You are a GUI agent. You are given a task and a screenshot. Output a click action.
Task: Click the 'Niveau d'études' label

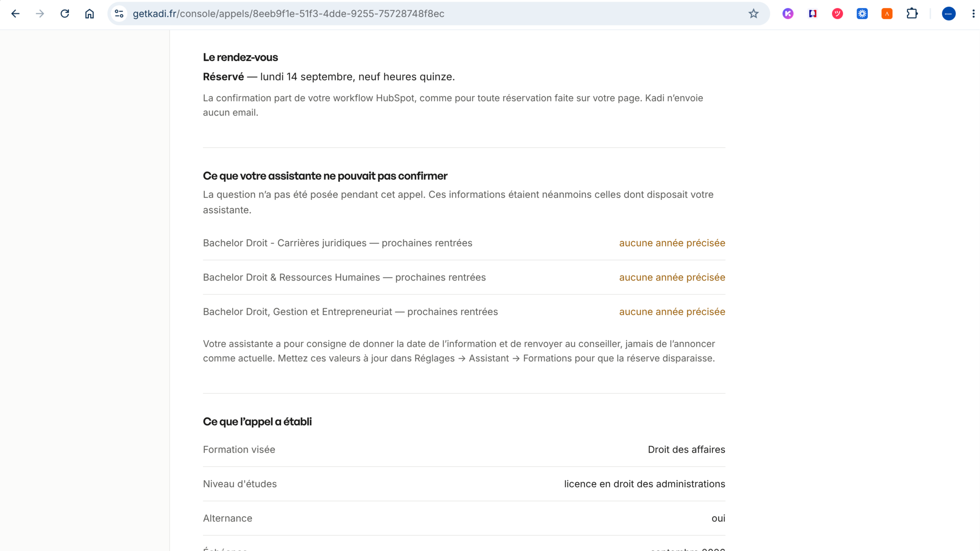pos(240,484)
